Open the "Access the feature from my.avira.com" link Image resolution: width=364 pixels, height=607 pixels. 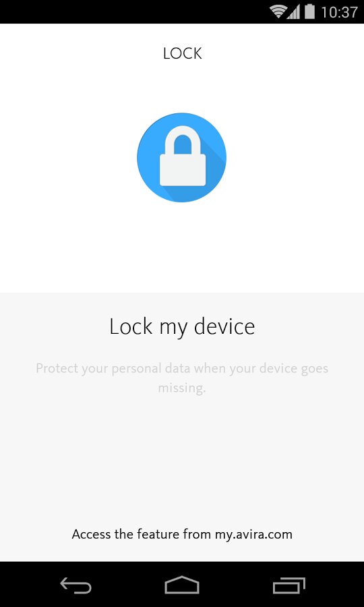[182, 535]
